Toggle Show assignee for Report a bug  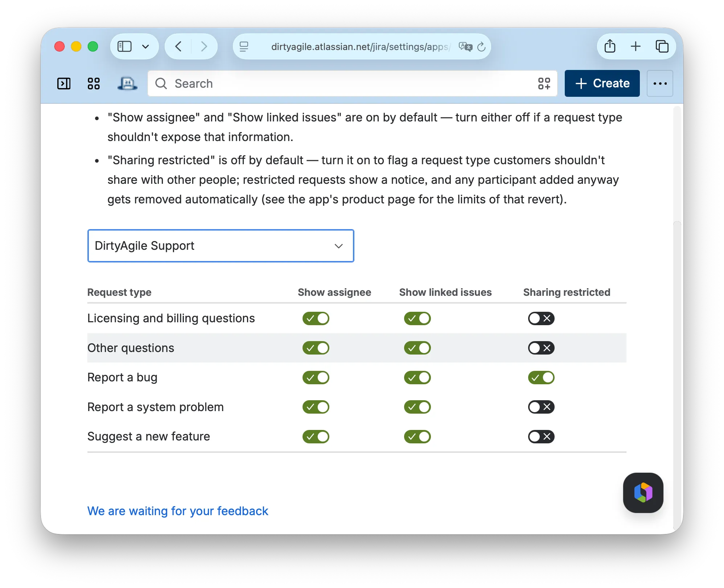pyautogui.click(x=316, y=377)
